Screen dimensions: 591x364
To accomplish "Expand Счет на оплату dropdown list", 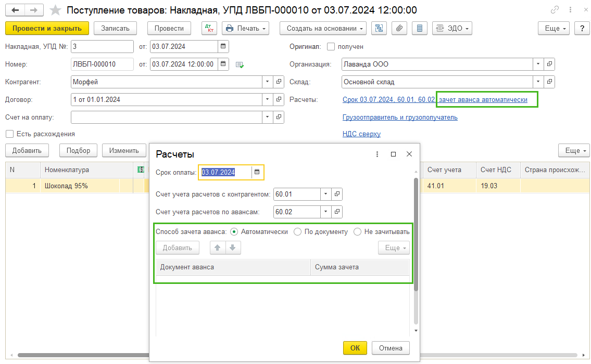I will click(267, 117).
